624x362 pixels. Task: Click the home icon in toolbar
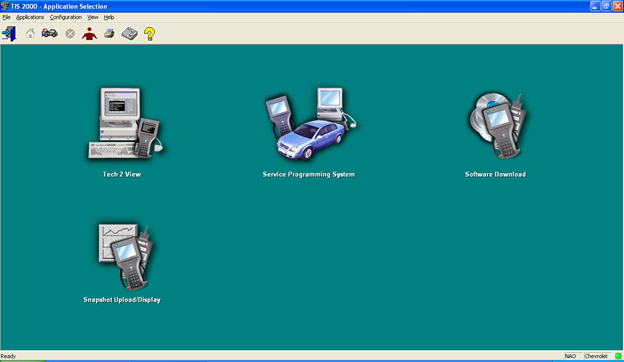pyautogui.click(x=30, y=34)
